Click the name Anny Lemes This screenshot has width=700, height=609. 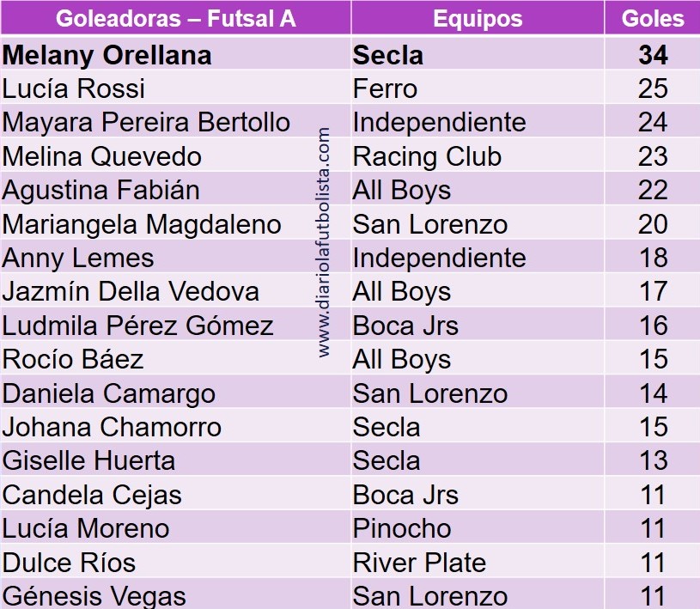point(78,258)
